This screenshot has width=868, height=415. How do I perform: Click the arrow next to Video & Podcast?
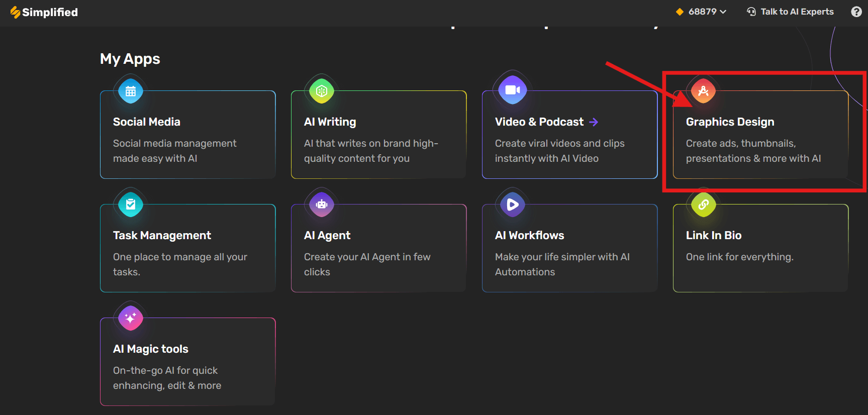[594, 122]
